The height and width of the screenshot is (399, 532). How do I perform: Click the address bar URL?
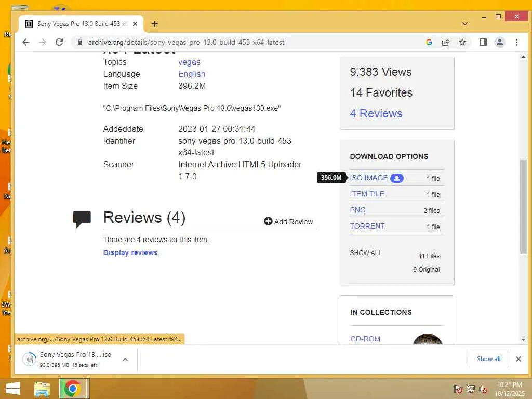coord(186,42)
